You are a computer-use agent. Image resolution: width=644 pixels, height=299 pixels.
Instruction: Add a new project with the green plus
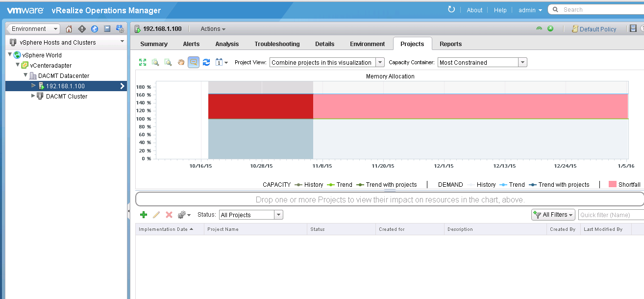point(144,215)
